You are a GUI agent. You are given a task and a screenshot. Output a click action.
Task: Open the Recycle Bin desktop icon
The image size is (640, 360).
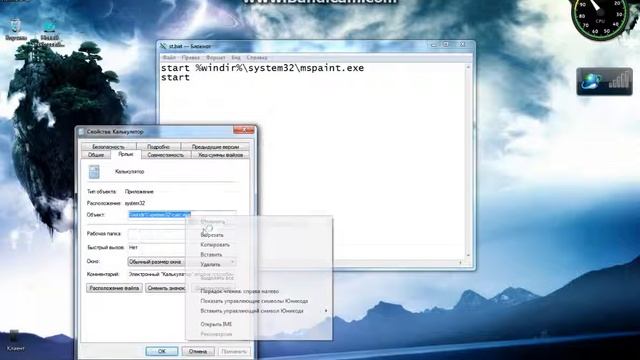click(16, 29)
